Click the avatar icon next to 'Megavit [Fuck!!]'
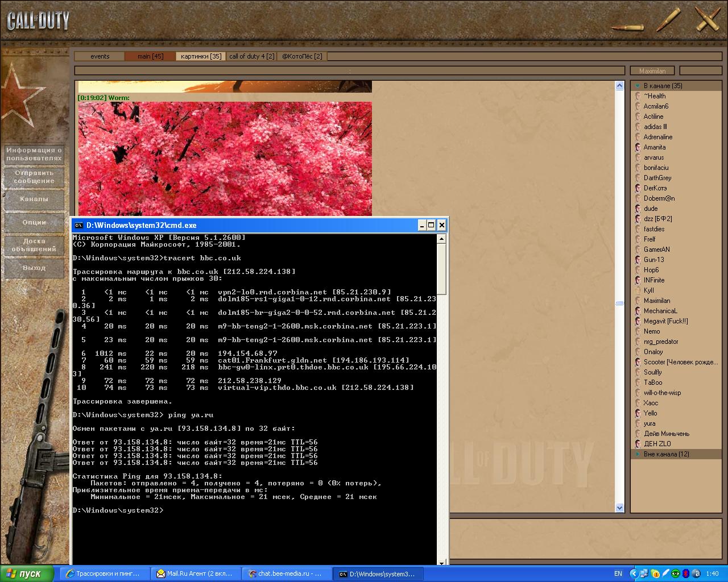Viewport: 728px width, 582px height. pos(638,321)
